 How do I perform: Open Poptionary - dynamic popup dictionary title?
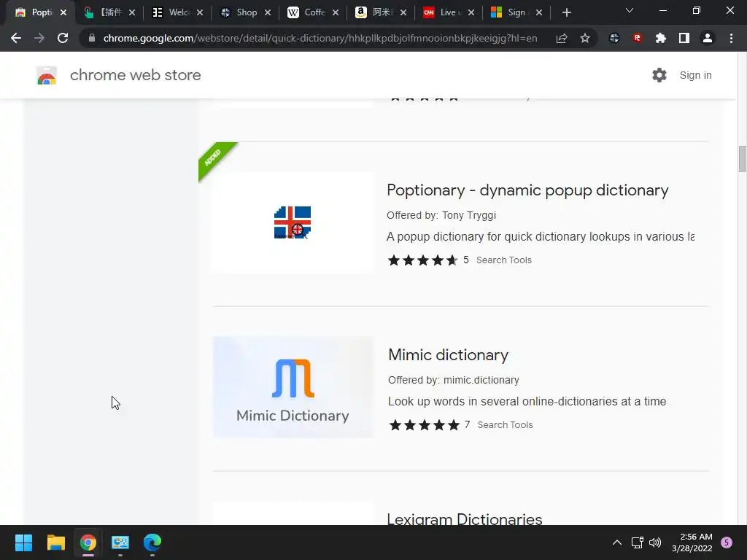[x=527, y=190]
